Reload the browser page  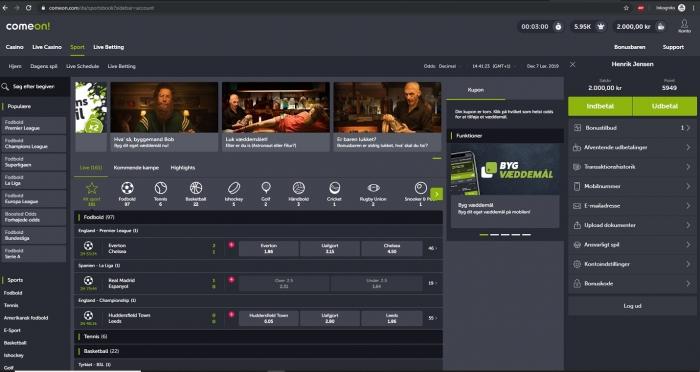point(29,8)
